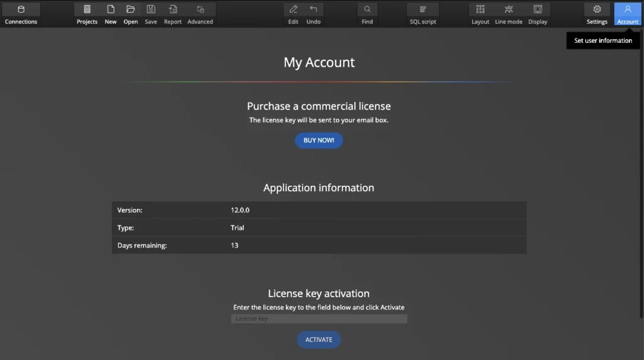The width and height of the screenshot is (644, 360).
Task: Open the Projects list
Action: [x=87, y=13]
